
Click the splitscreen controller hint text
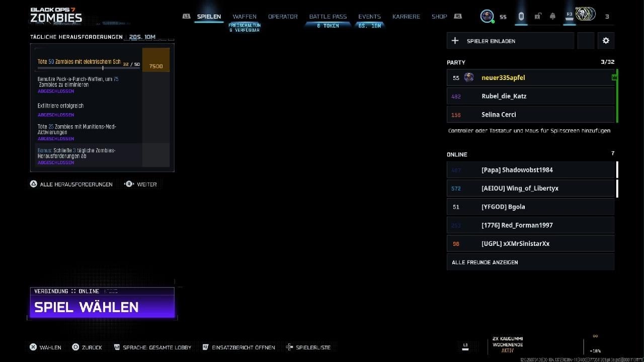tap(529, 131)
